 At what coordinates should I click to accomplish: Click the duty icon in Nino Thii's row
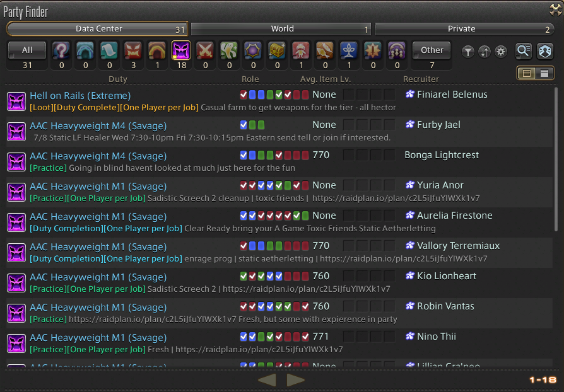pyautogui.click(x=16, y=343)
